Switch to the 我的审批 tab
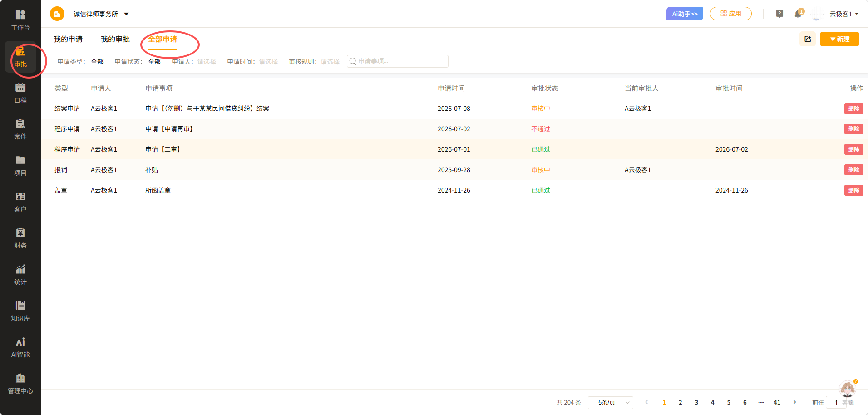 coord(115,40)
